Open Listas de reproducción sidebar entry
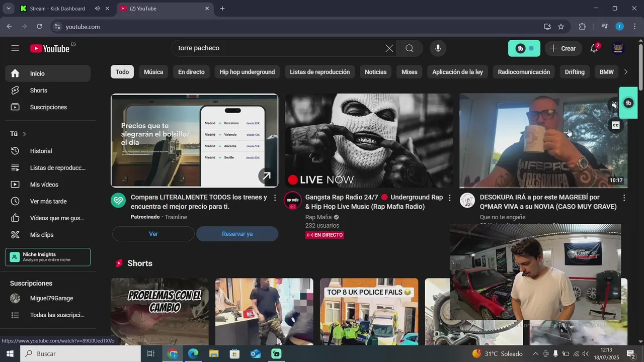The height and width of the screenshot is (362, 644). 48,168
